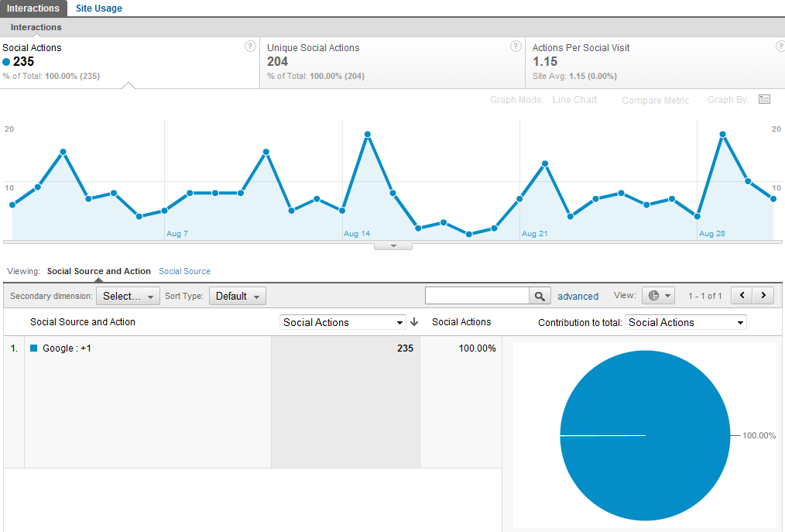This screenshot has width=785, height=532.
Task: Open Contribution to total Social Actions dropdown
Action: 686,322
